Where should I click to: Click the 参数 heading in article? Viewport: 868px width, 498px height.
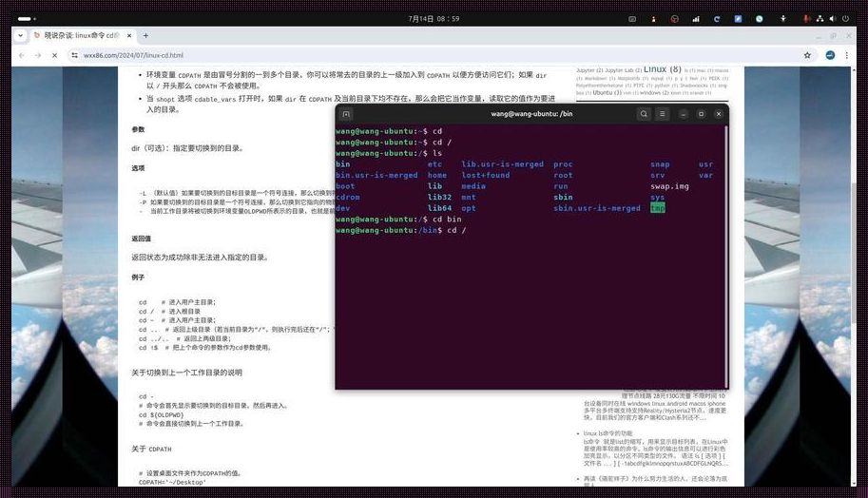tap(138, 129)
